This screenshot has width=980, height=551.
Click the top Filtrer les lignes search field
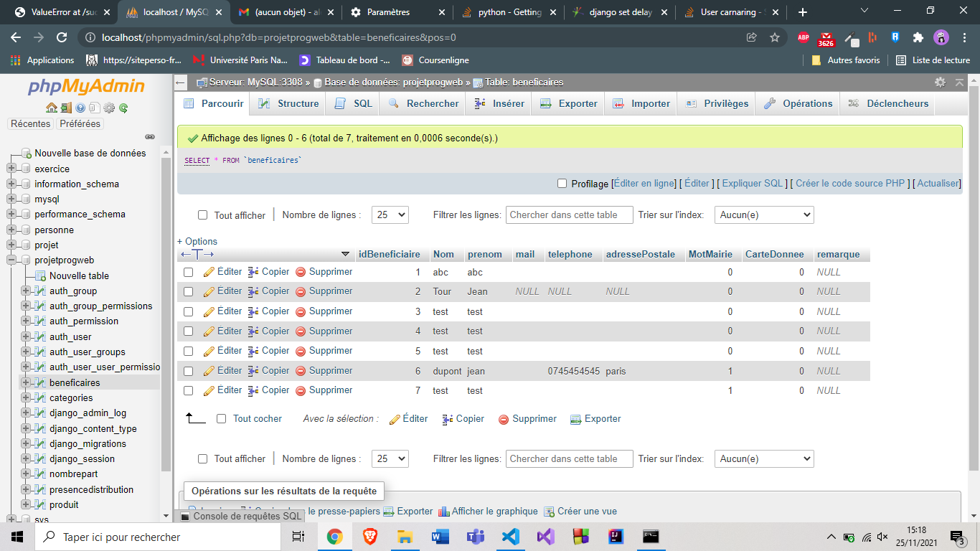click(570, 215)
